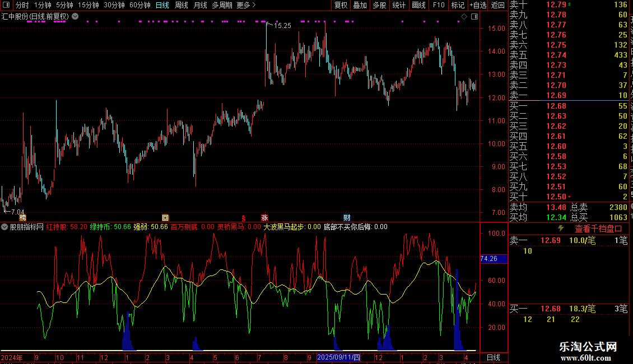Click the 返回 back button
This screenshot has height=364, width=633.
tap(498, 5)
